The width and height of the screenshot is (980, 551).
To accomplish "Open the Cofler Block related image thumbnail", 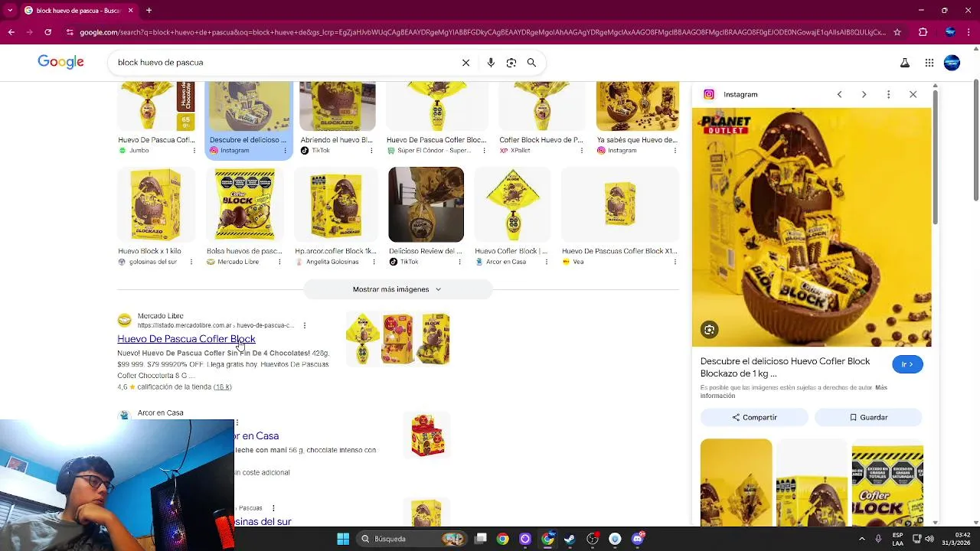I will coord(887,482).
